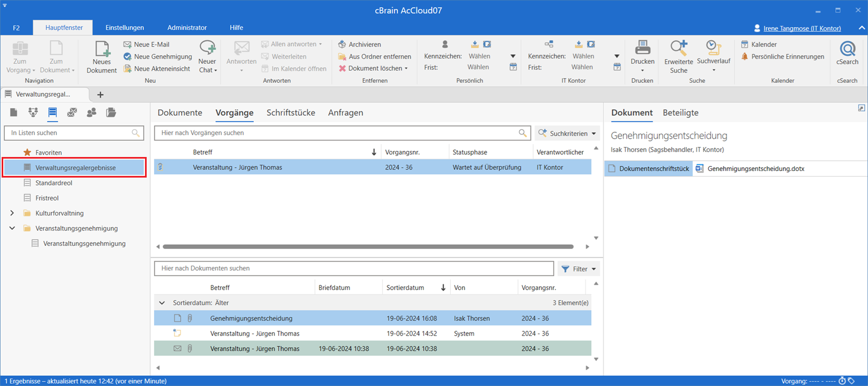Collapse the Sortierdatum: Älter group
The width and height of the screenshot is (868, 386).
pyautogui.click(x=162, y=303)
